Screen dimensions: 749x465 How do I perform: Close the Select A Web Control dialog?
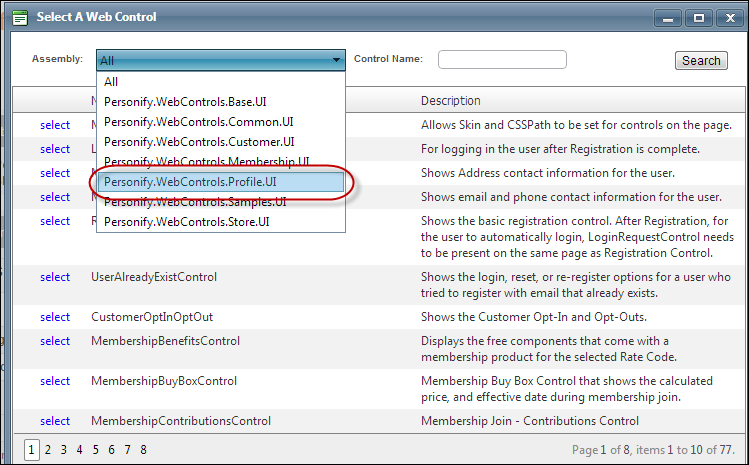pyautogui.click(x=727, y=17)
